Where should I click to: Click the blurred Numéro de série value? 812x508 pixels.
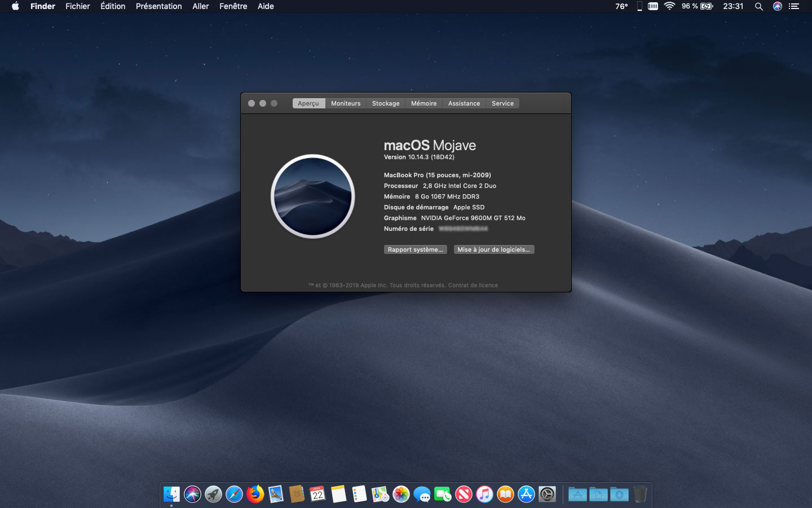[x=463, y=229]
